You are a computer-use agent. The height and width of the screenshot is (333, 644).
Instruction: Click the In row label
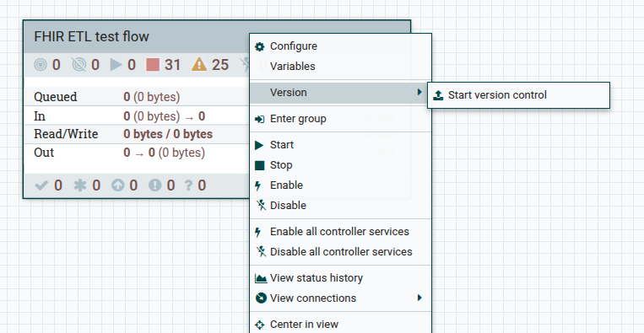(40, 116)
